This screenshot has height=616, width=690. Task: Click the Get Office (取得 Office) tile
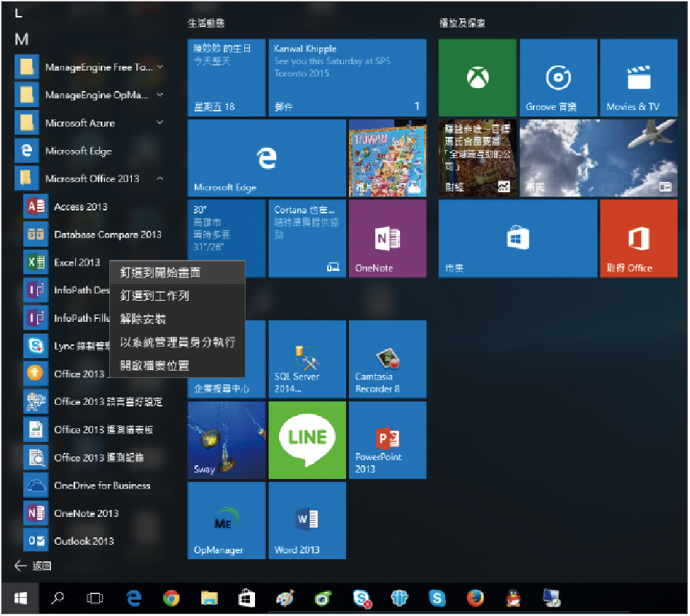[638, 238]
